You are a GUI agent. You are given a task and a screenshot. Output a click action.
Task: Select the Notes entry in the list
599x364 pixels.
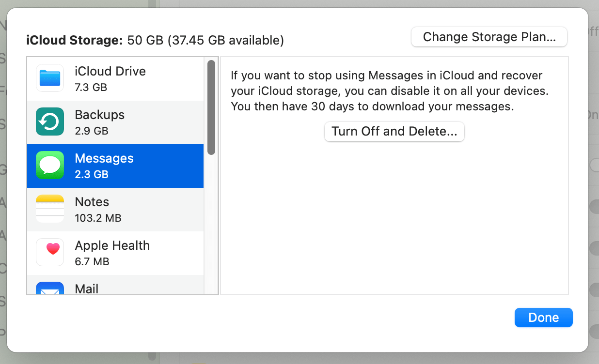(x=92, y=202)
